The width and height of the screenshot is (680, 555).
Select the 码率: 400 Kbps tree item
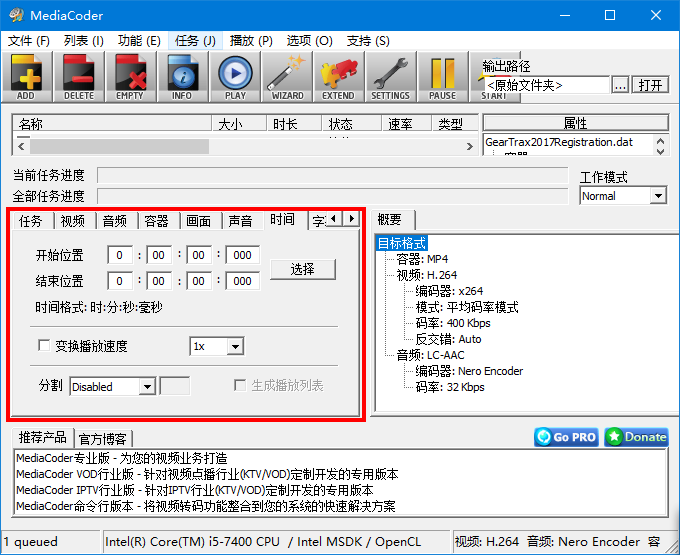pyautogui.click(x=453, y=323)
